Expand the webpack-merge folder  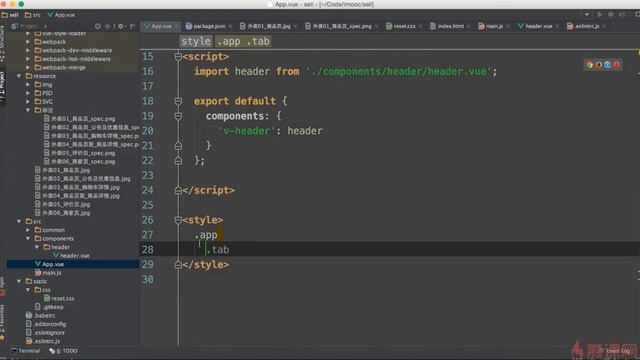[28, 67]
